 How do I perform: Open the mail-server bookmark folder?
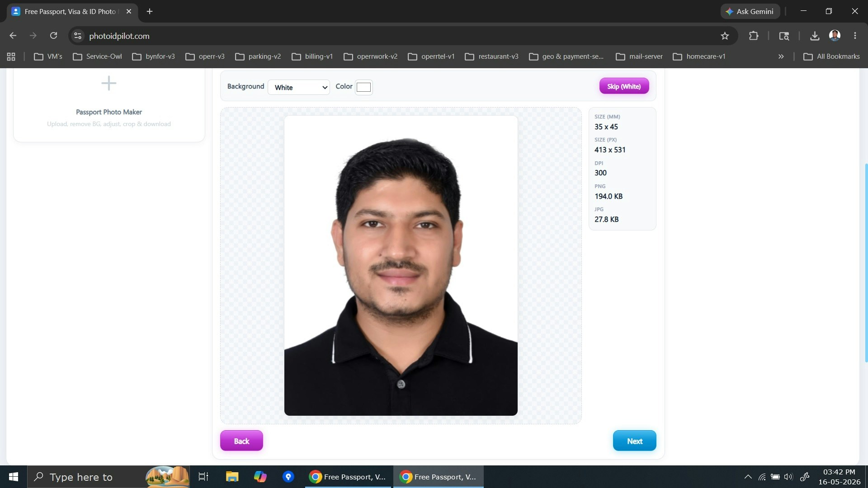click(x=639, y=56)
